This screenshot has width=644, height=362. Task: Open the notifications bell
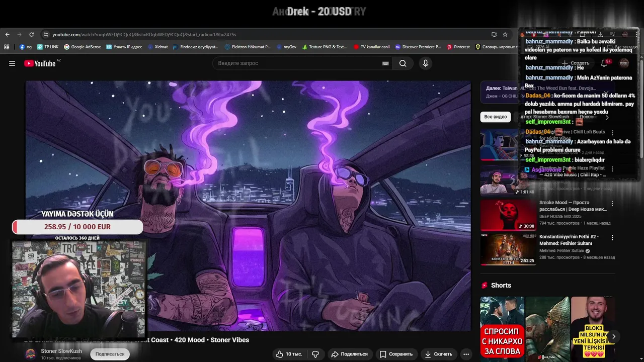(x=604, y=63)
